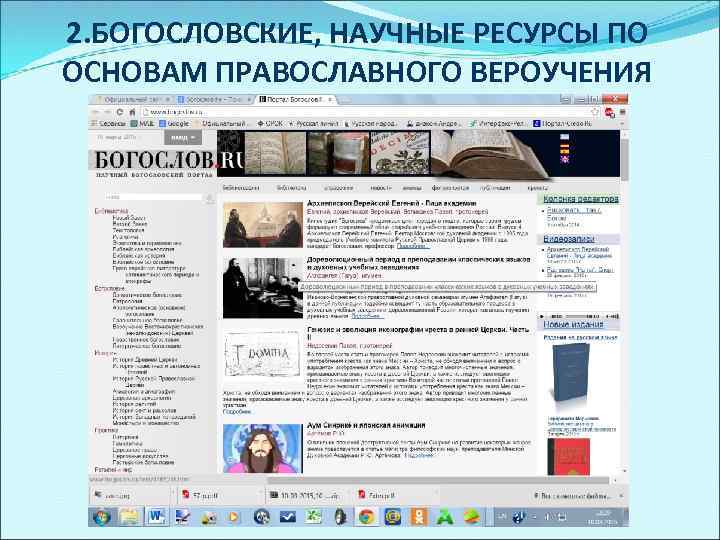Viewport: 720px width, 540px height.
Task: Switch to the first browser tab 'Официальный'
Action: (131, 99)
